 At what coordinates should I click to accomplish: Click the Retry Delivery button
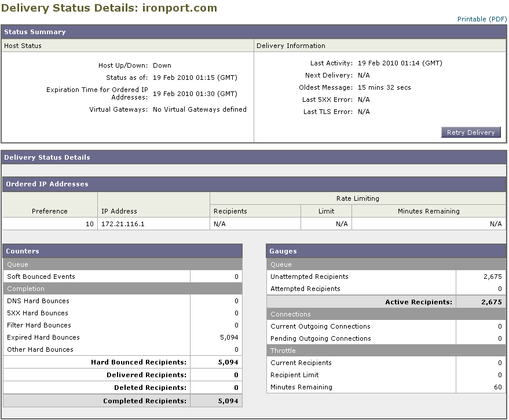coord(471,132)
